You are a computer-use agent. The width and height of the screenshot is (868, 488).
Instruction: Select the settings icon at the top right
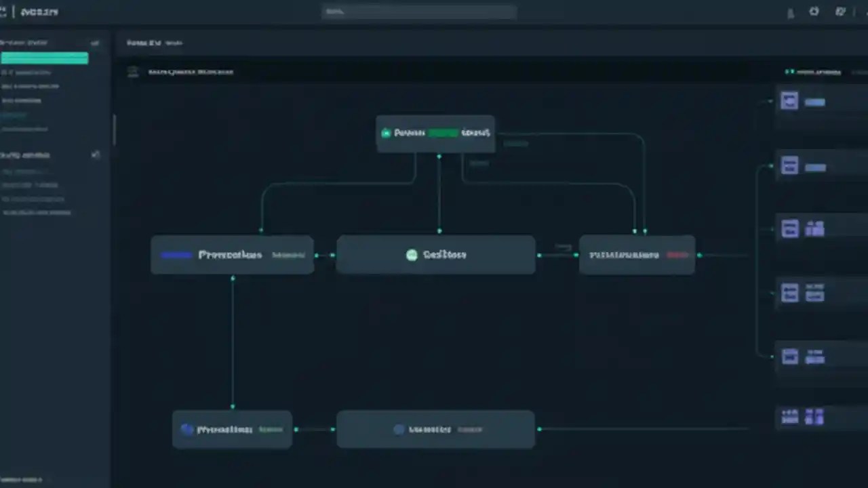click(840, 12)
